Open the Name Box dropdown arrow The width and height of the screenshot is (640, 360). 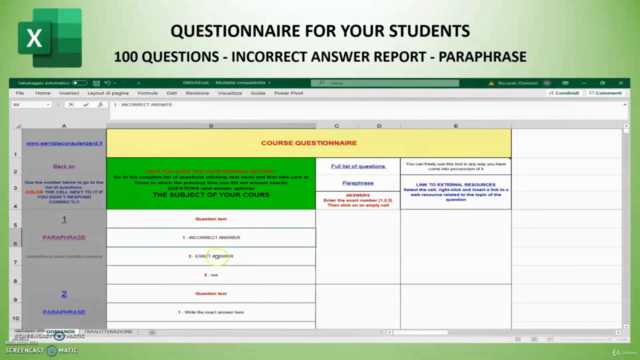click(x=48, y=105)
